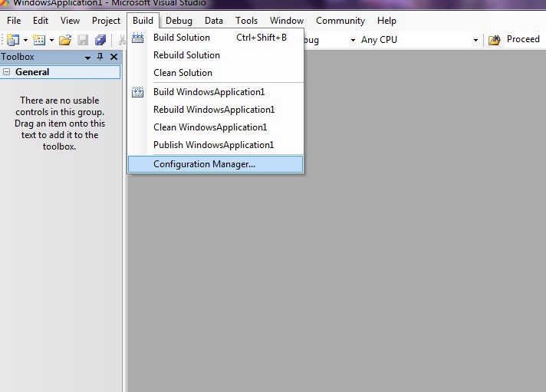Click the 'There are no usable controls' text

tap(60, 124)
